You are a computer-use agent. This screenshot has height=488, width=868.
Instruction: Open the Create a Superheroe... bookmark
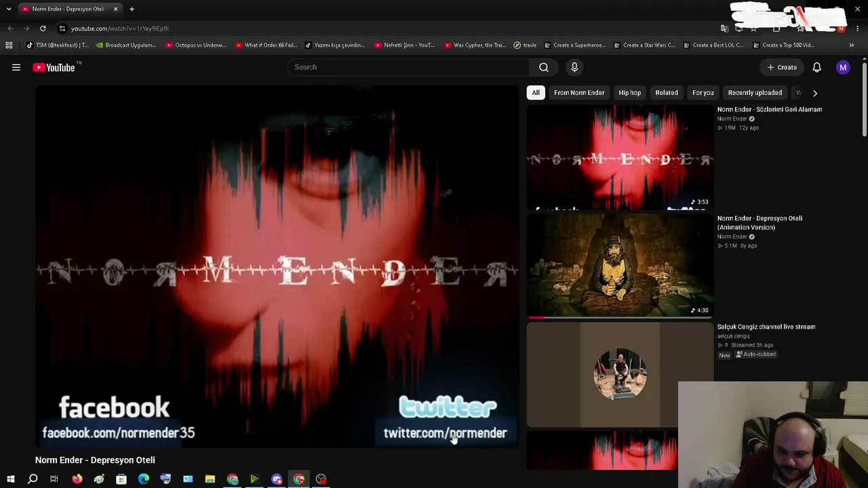coord(575,45)
